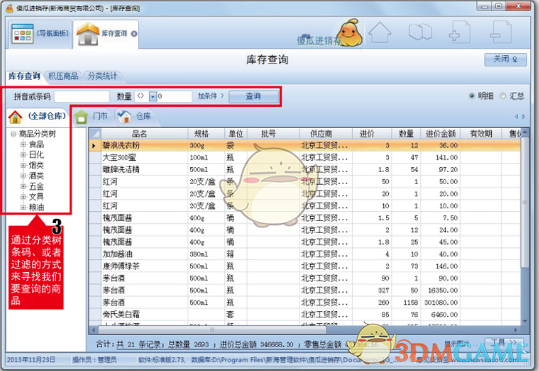Select the 加加酱油 row
Viewport: 539px width, 371px height.
coord(305,254)
